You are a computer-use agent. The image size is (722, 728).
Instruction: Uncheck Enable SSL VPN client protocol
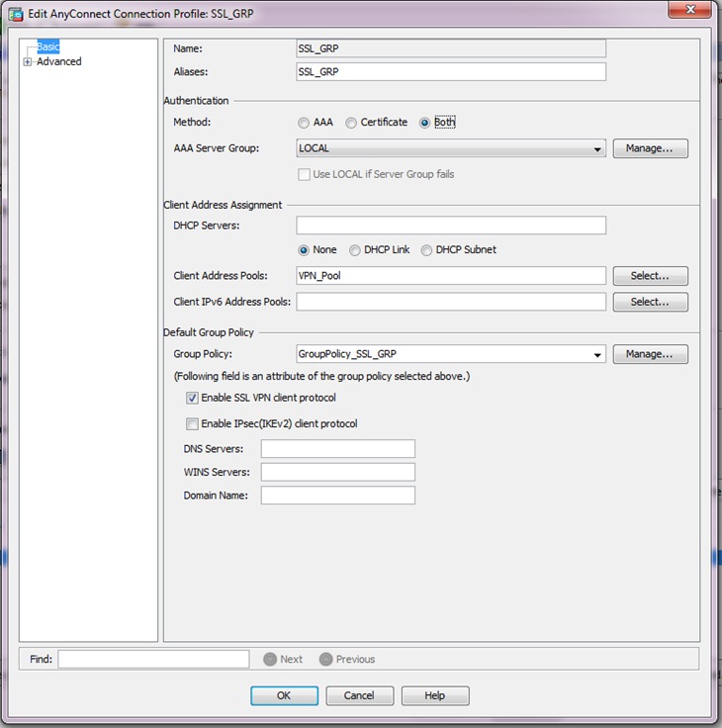pyautogui.click(x=192, y=398)
